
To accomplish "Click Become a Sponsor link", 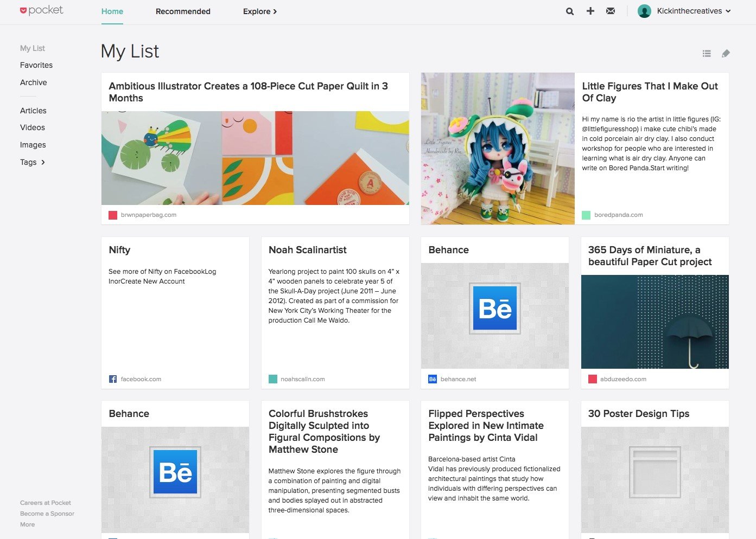I will pyautogui.click(x=47, y=514).
